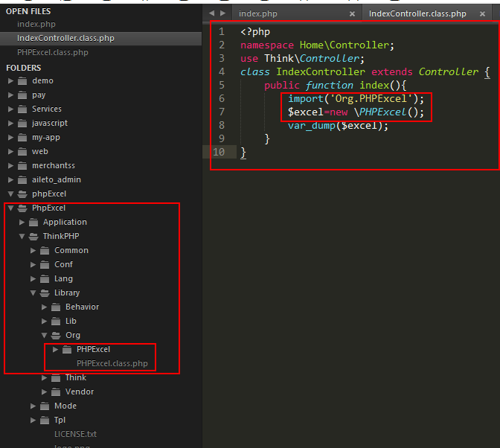The width and height of the screenshot is (500, 448).
Task: Click the aileto_admin folder icon
Action: (x=22, y=180)
